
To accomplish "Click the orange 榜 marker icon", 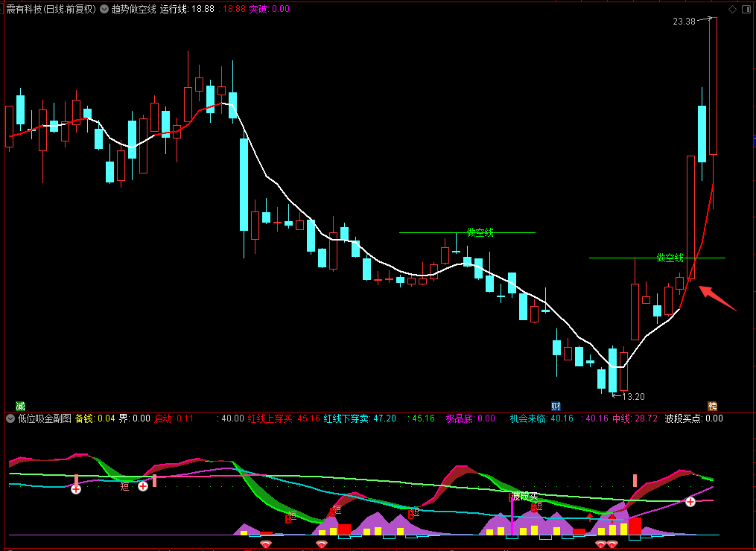I will [x=712, y=406].
